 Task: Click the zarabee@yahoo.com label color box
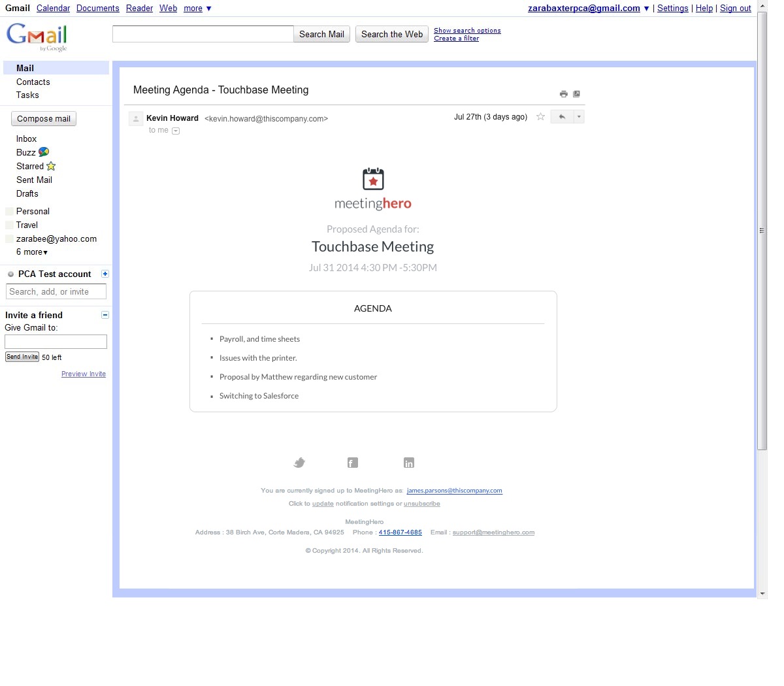pos(9,239)
